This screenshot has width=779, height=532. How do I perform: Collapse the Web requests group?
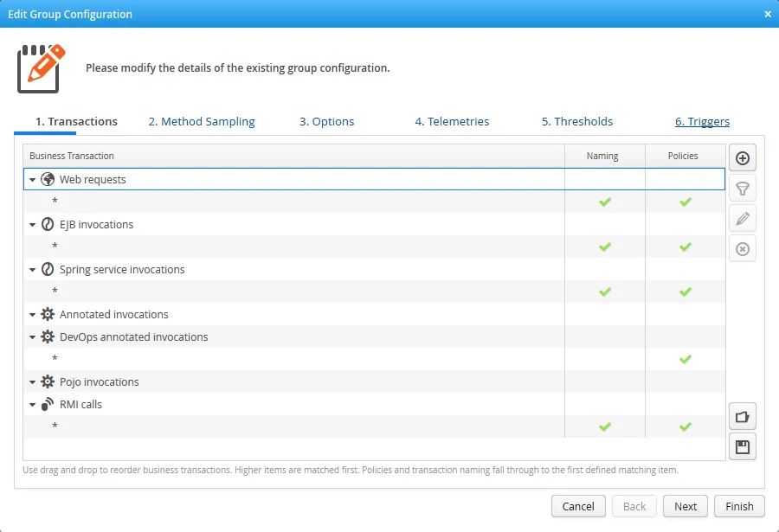point(33,179)
